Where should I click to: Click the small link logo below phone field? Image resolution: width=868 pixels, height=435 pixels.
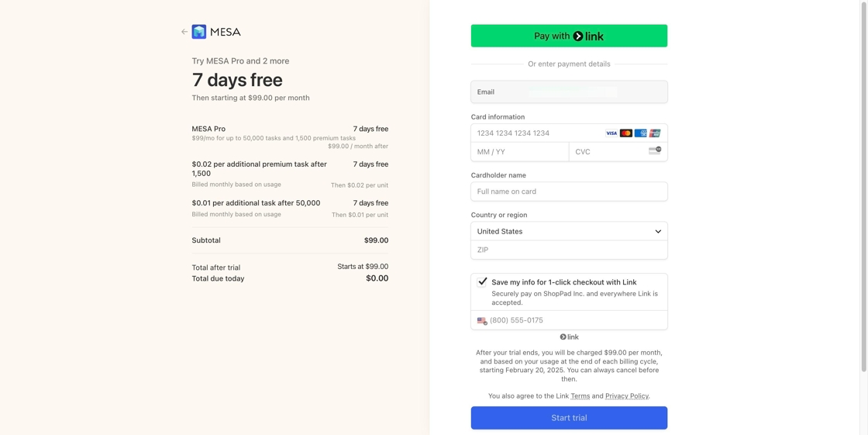click(569, 337)
